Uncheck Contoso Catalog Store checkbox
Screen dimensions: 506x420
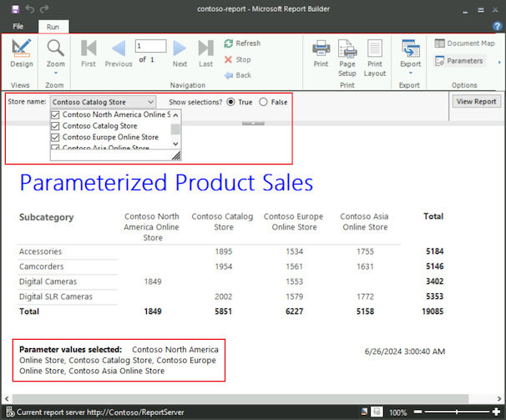pyautogui.click(x=56, y=126)
